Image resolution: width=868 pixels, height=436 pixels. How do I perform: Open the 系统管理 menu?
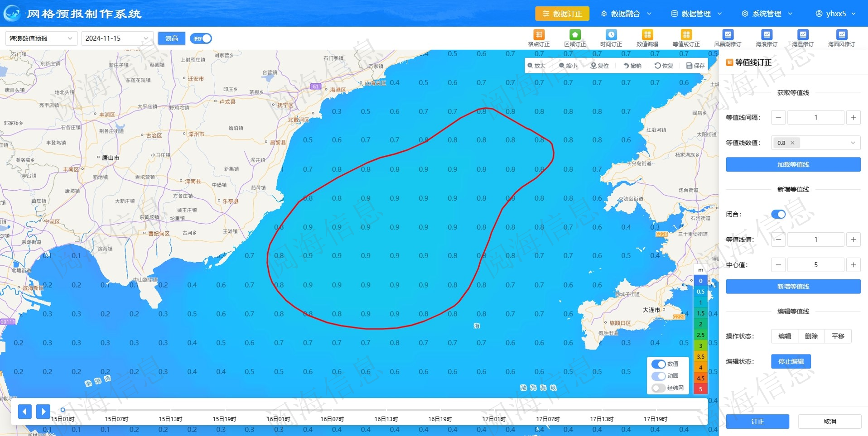click(x=767, y=14)
